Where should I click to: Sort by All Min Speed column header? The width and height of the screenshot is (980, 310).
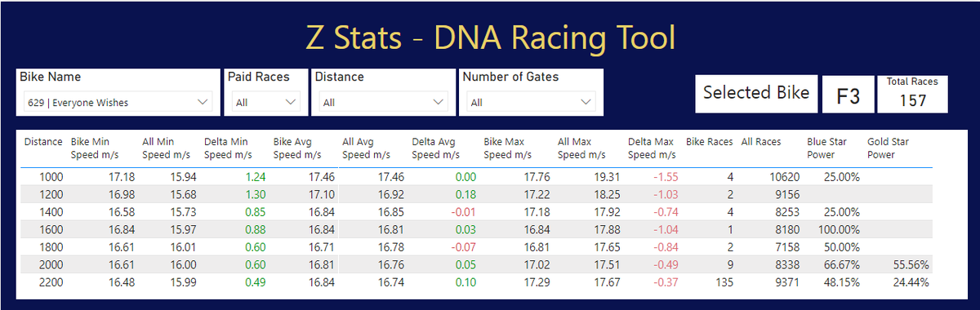tap(167, 148)
